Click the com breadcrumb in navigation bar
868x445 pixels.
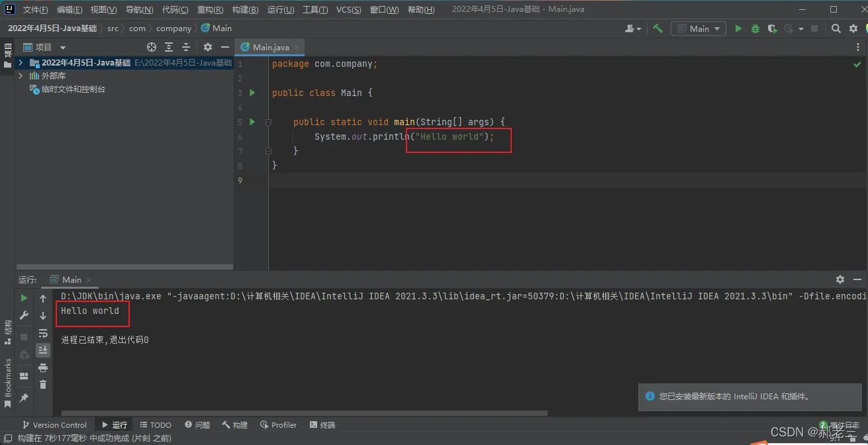[137, 28]
